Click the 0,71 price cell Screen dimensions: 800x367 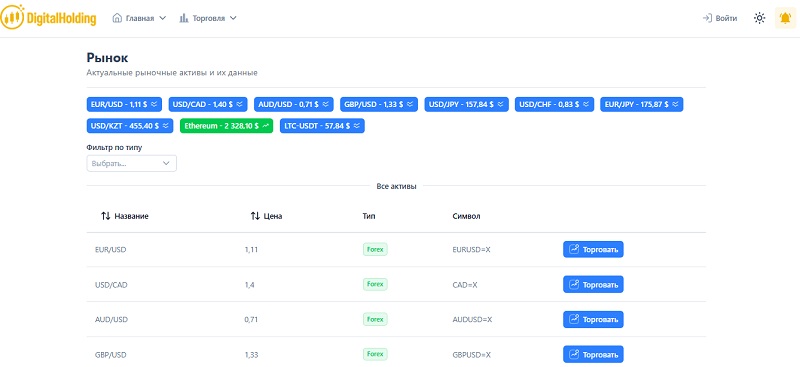(250, 320)
